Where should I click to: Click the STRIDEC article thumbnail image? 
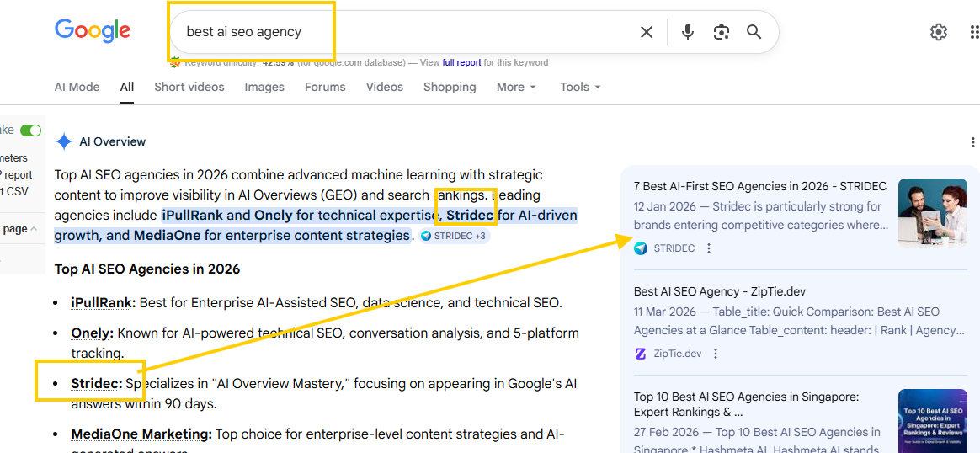(x=932, y=212)
